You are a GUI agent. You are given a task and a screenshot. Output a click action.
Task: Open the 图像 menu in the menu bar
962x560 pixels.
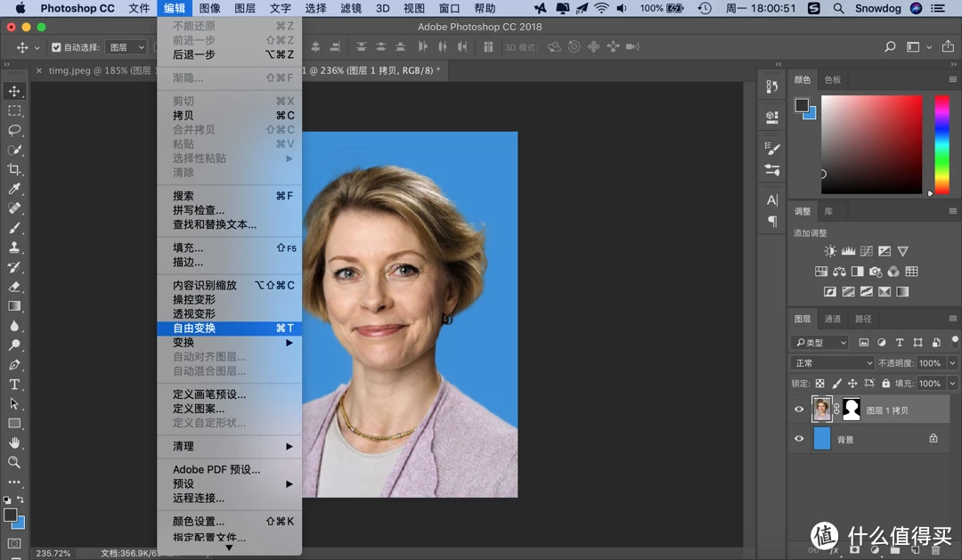(x=210, y=8)
